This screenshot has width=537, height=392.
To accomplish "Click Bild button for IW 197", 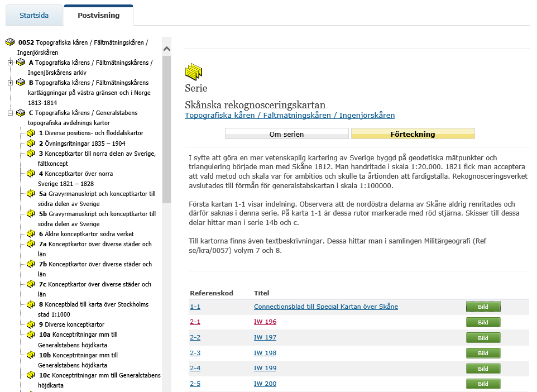I will (x=483, y=338).
